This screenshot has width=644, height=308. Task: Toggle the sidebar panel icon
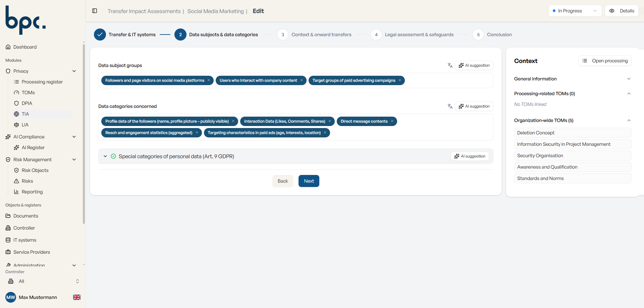click(x=95, y=11)
